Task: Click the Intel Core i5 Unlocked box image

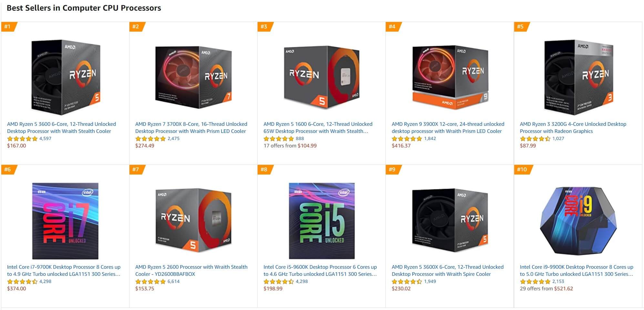Action: (x=322, y=221)
